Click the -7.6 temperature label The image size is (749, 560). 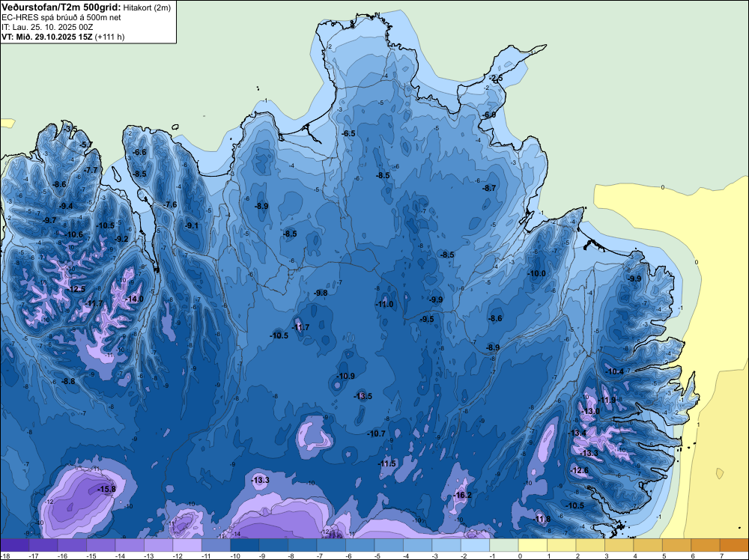(170, 205)
